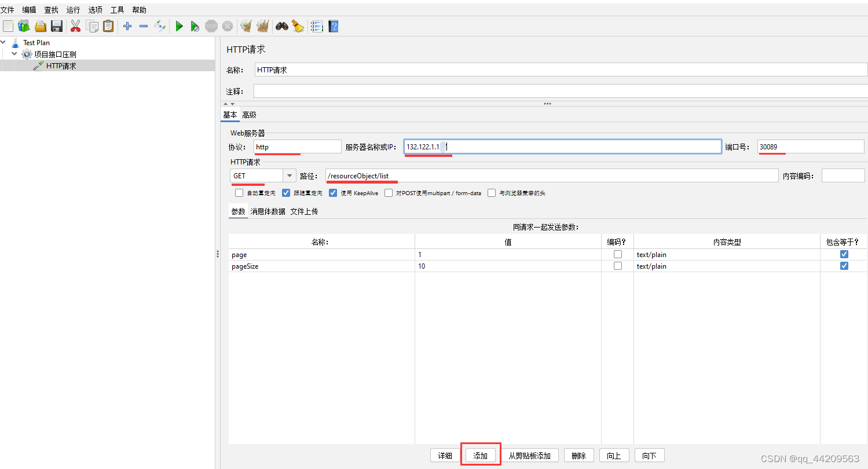Collapse the Test Plan tree node
Screen dimensions: 868x469
tap(4, 42)
